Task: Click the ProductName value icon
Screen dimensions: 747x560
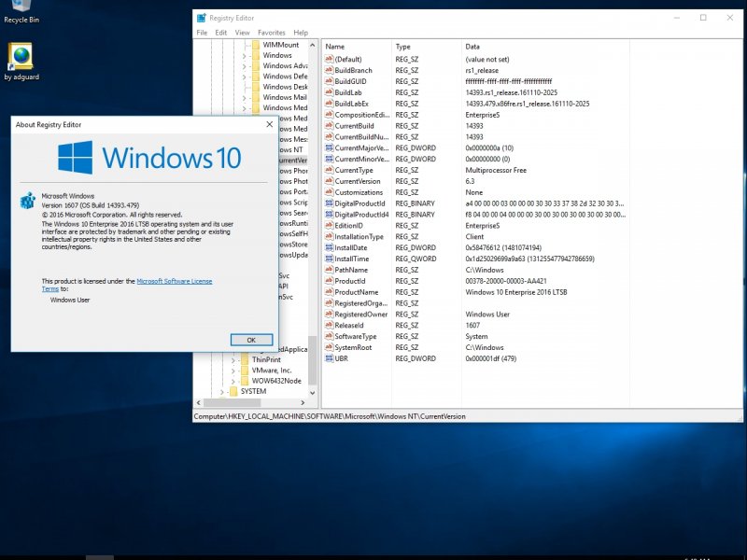Action: tap(329, 292)
